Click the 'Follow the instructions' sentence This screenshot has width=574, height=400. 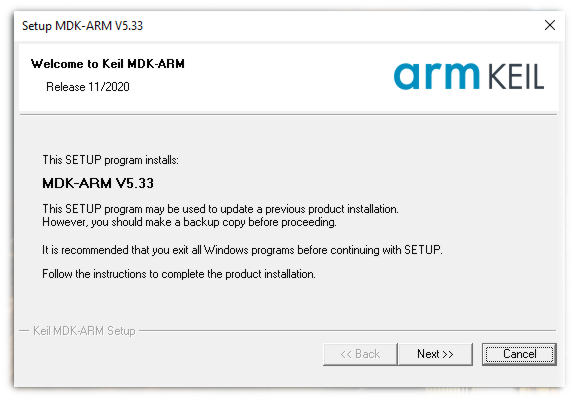(x=179, y=274)
